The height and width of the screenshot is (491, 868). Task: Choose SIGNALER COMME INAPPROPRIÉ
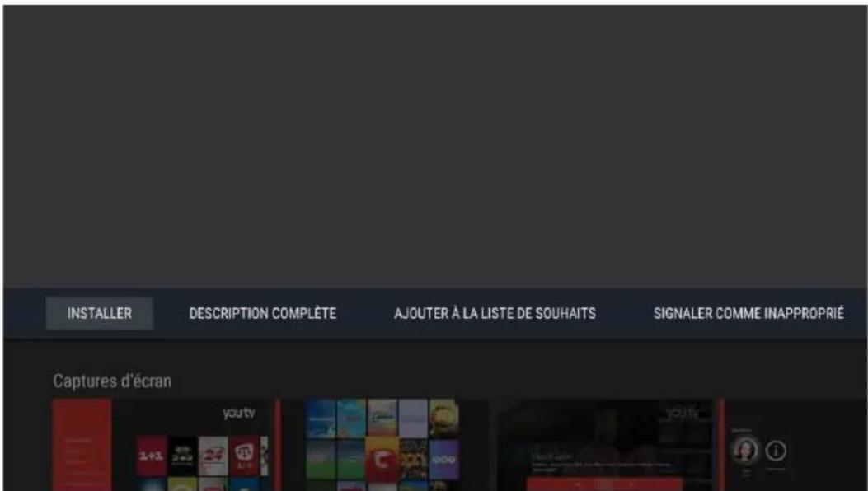click(748, 313)
